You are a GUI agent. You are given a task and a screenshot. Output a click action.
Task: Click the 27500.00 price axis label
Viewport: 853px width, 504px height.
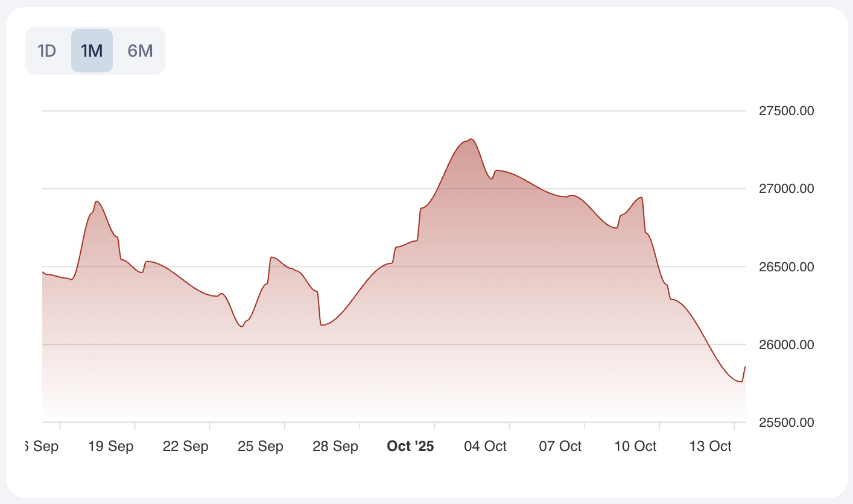[786, 111]
